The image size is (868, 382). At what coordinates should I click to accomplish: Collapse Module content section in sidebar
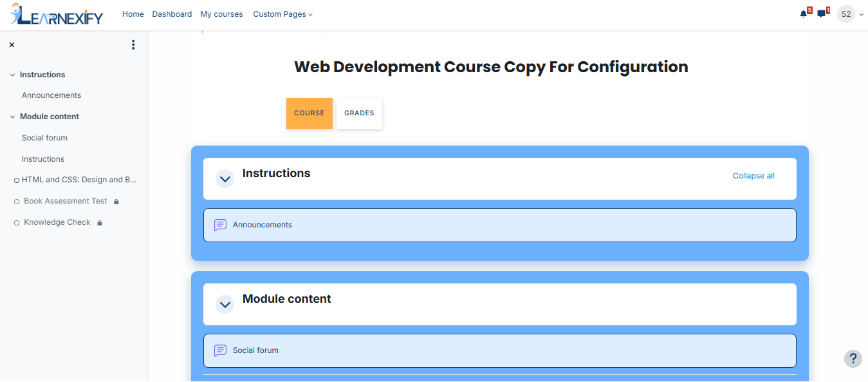12,117
